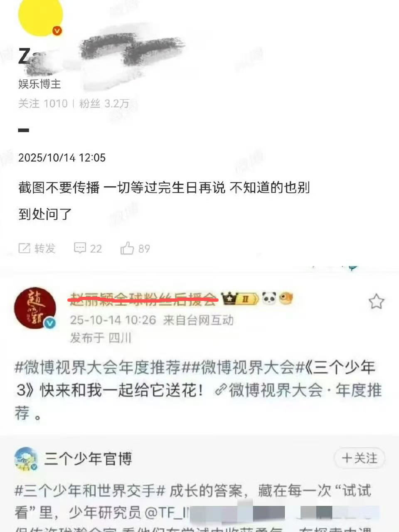Viewport: 399px width, 532px height.
Task: Open the @TF_ mentioned account link
Action: pyautogui.click(x=167, y=513)
